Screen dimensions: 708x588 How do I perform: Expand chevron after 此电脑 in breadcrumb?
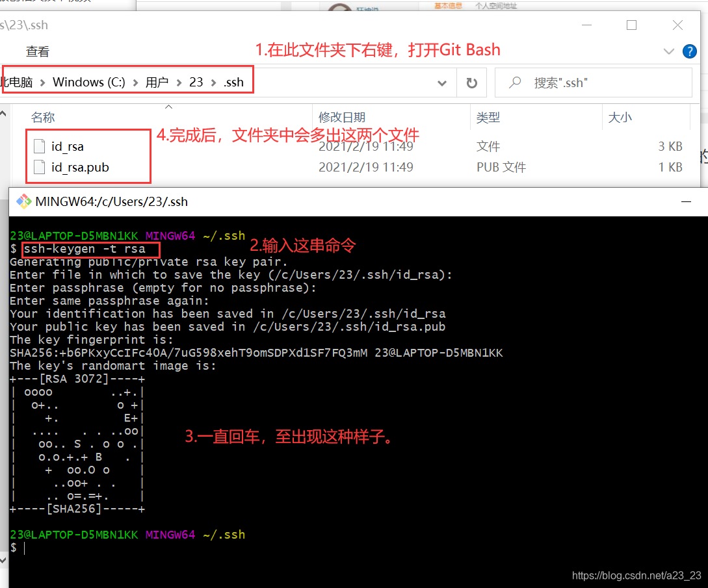pos(42,83)
